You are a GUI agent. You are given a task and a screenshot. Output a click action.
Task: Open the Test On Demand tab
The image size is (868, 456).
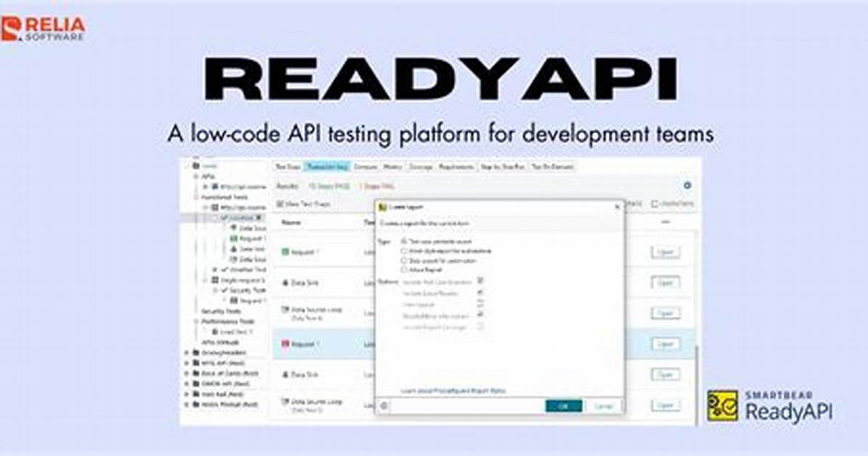click(552, 167)
